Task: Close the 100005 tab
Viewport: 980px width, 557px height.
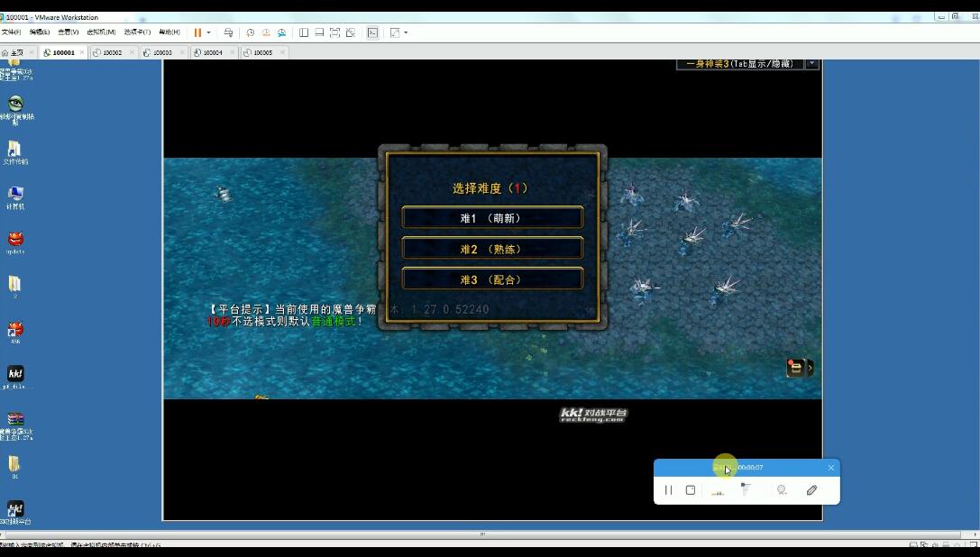Action: click(282, 52)
